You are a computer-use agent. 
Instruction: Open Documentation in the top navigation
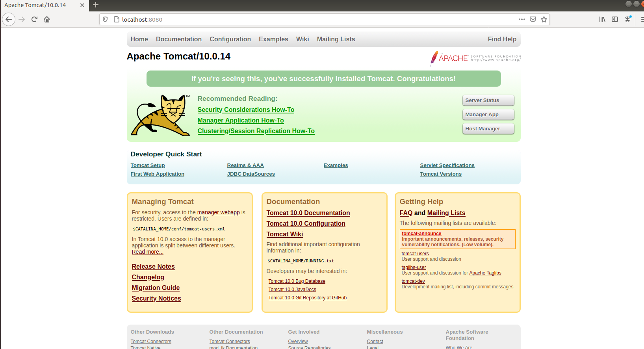179,39
